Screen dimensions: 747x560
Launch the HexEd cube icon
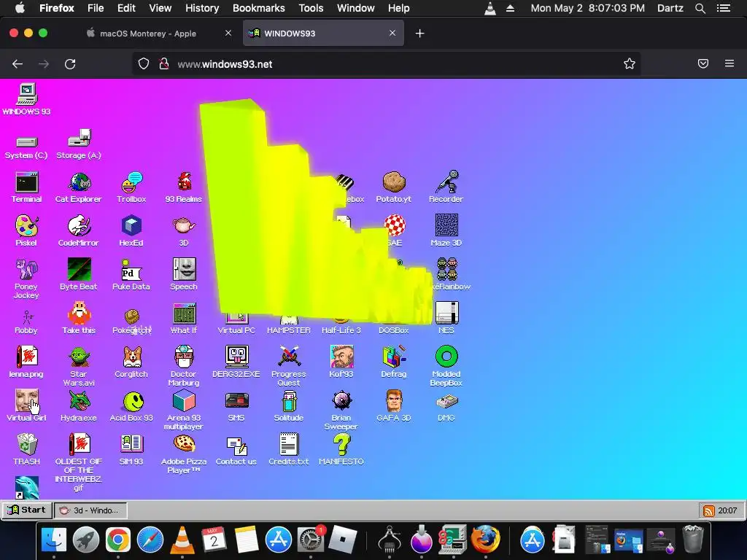pos(131,226)
